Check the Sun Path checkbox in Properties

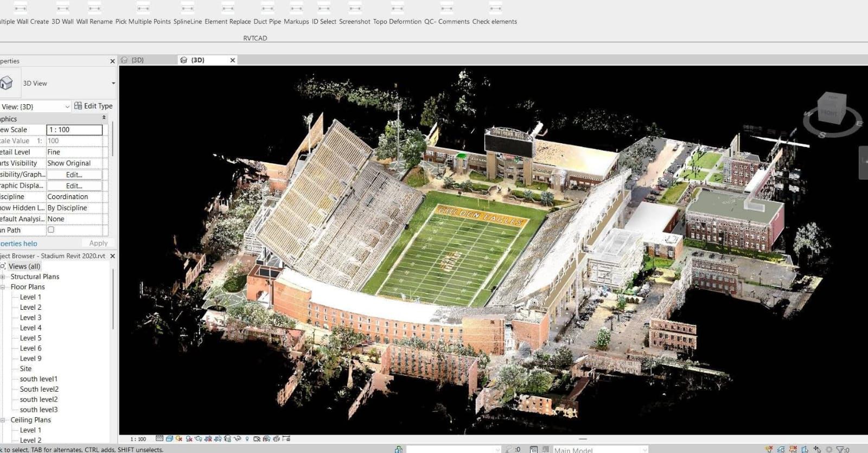[x=51, y=230]
